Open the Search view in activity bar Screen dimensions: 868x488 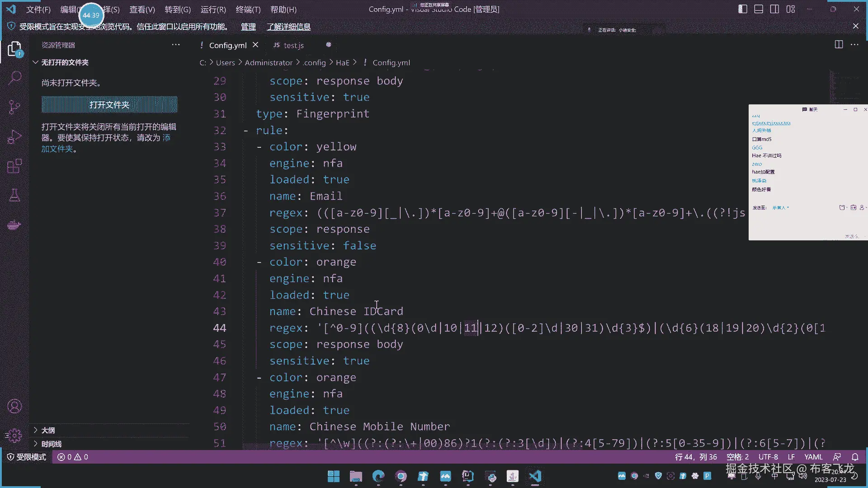14,78
